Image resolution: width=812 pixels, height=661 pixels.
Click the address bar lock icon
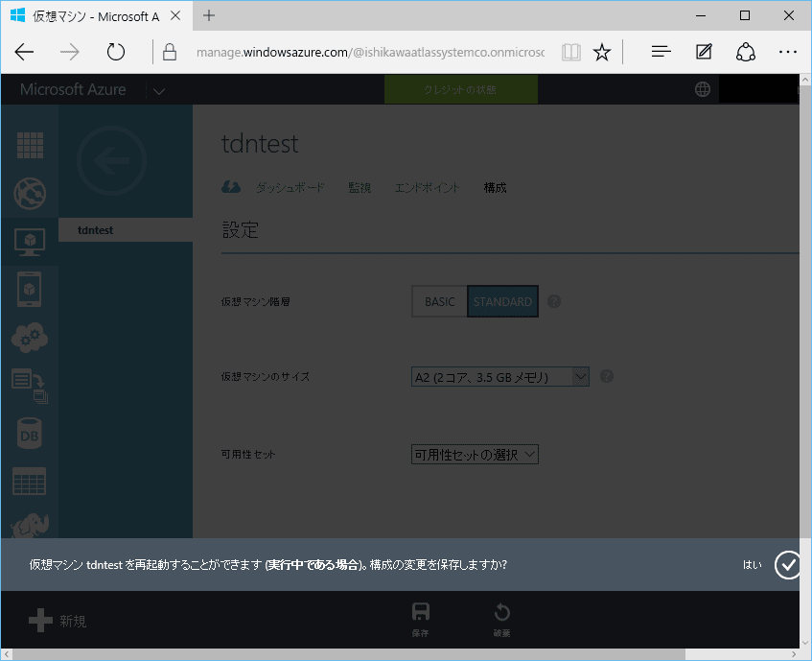coord(170,52)
